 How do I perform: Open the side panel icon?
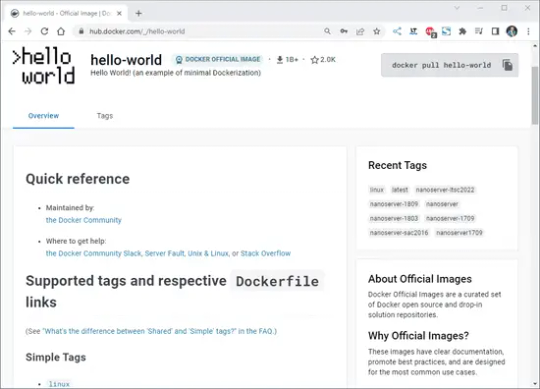pos(495,31)
